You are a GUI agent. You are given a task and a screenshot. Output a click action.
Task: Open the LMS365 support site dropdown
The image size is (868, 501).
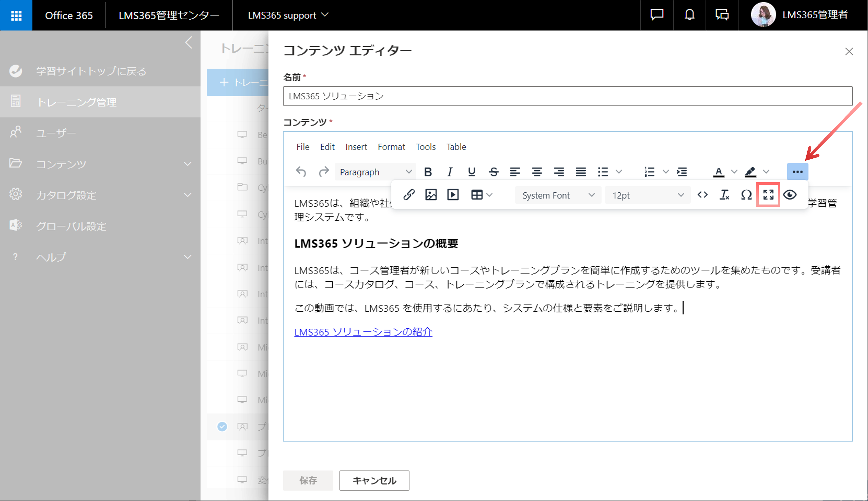tap(288, 15)
